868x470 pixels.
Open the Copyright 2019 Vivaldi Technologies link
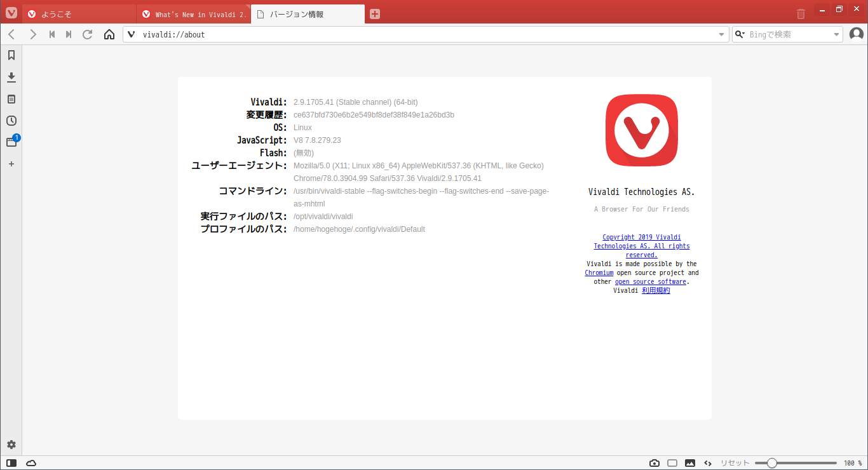click(642, 246)
